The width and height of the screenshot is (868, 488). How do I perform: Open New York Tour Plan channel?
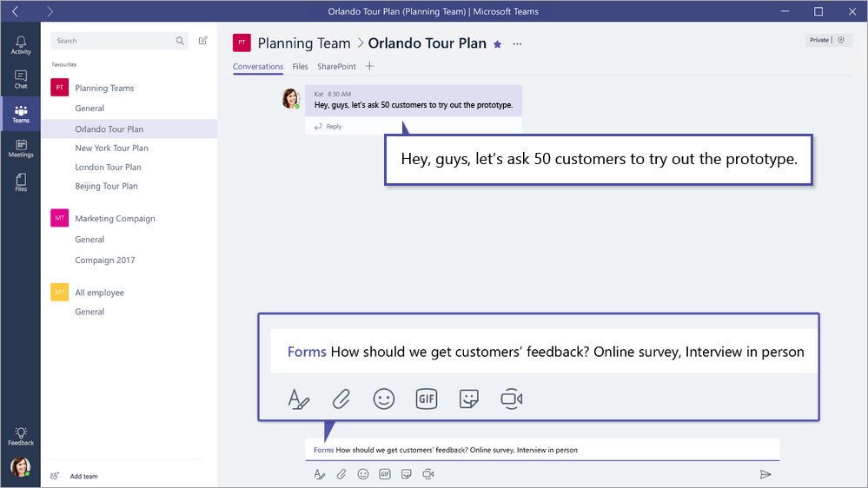112,148
